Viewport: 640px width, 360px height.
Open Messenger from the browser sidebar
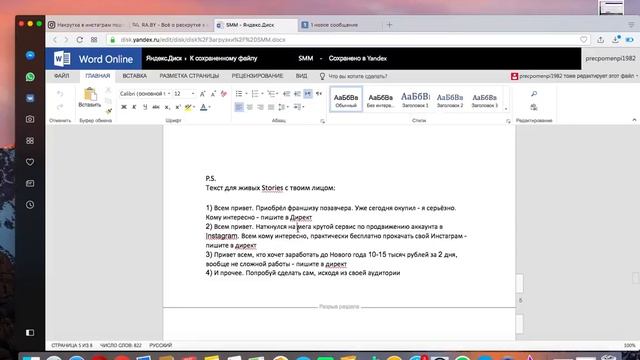[30, 56]
